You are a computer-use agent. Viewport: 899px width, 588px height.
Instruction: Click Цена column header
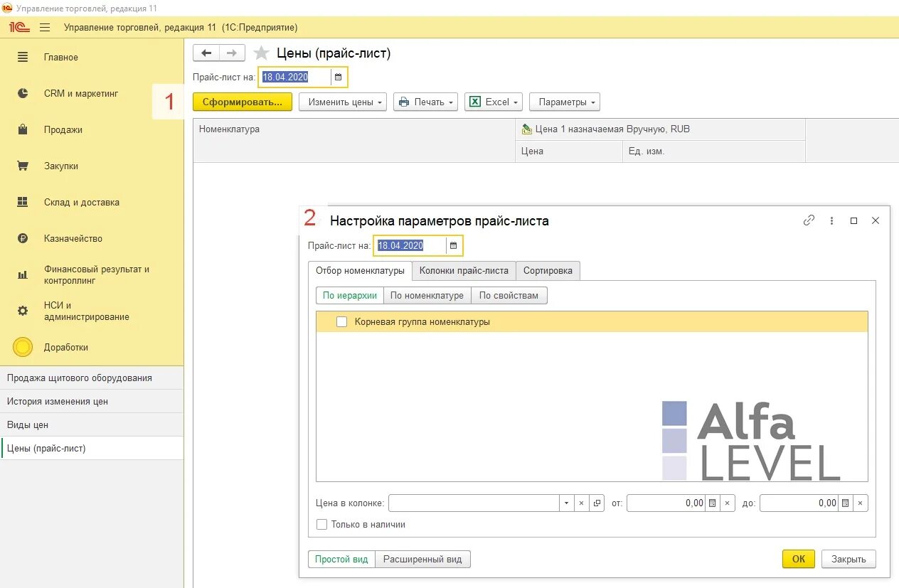pyautogui.click(x=569, y=151)
